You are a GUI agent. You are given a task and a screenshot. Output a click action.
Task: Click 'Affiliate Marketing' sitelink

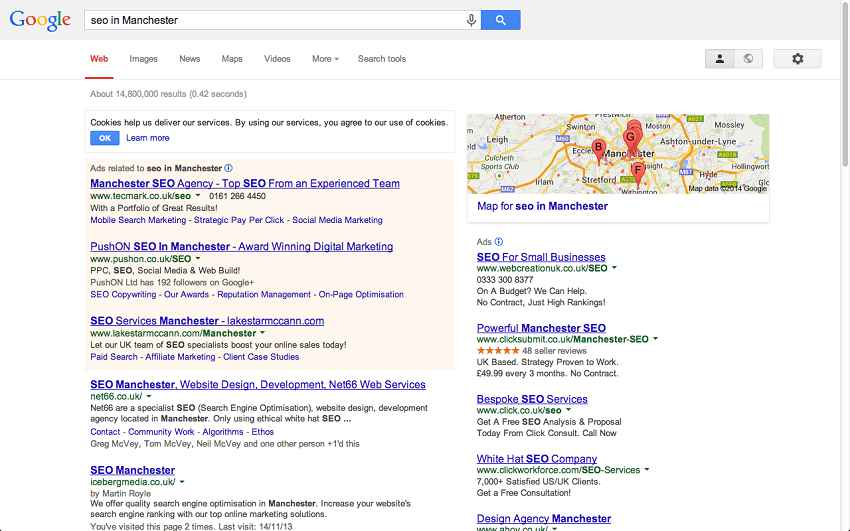point(181,357)
